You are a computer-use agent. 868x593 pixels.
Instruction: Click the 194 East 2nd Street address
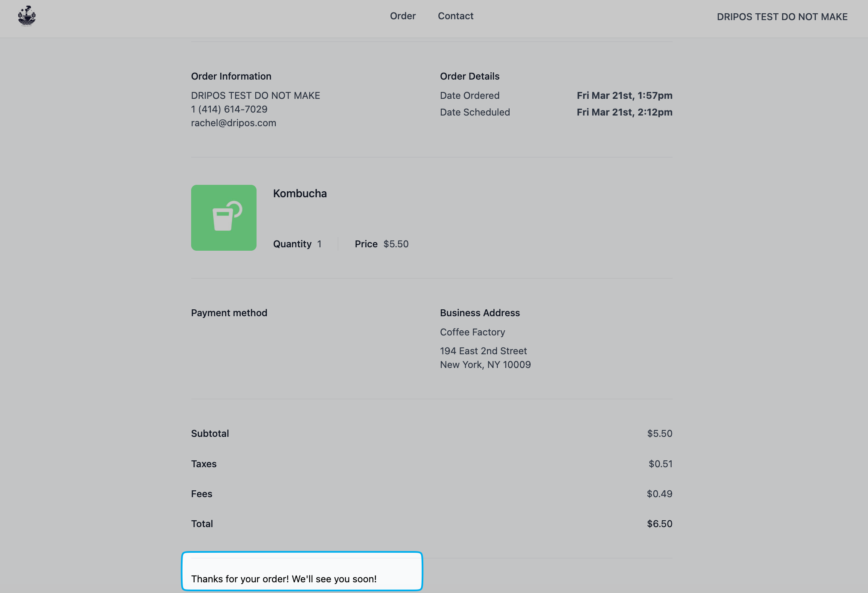483,351
